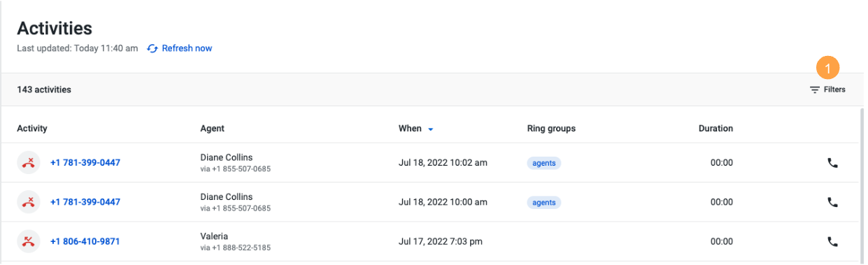Click the missed call icon for +1 806-410-9871

click(28, 242)
